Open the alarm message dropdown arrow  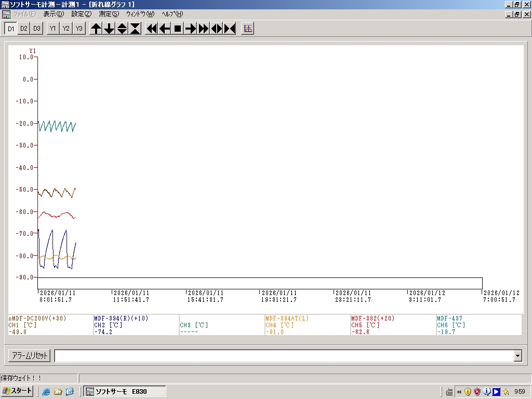[x=517, y=356]
